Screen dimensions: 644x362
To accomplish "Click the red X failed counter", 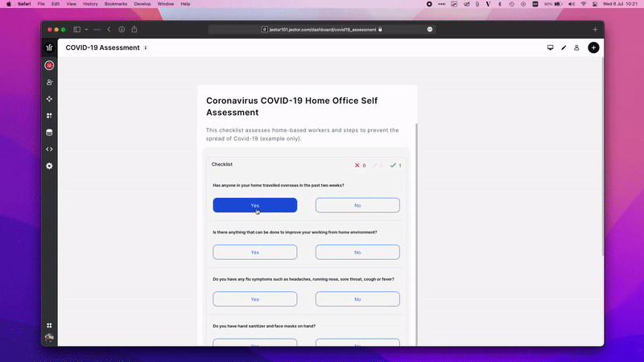I will tap(360, 166).
